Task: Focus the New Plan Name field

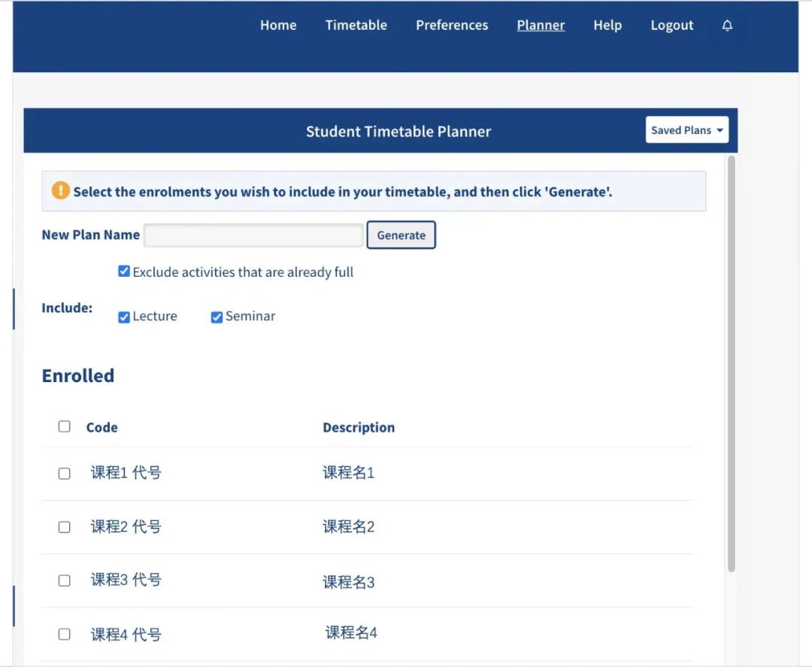Action: coord(253,235)
